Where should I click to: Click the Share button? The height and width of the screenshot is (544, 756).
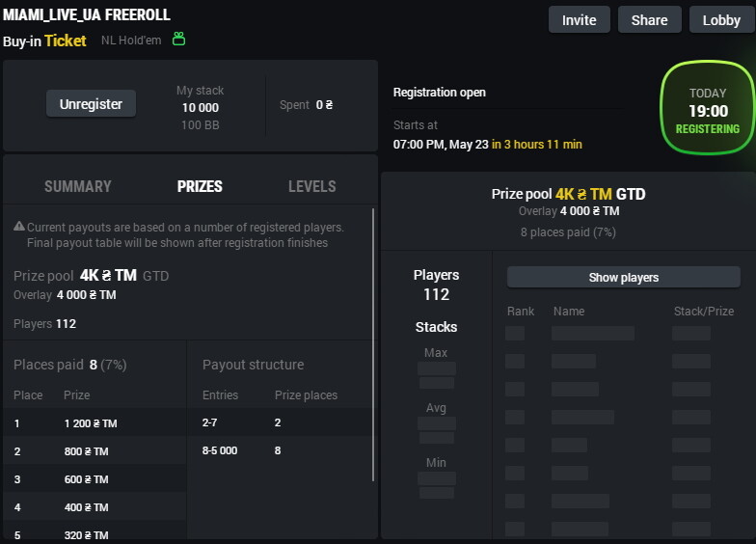[x=650, y=19]
